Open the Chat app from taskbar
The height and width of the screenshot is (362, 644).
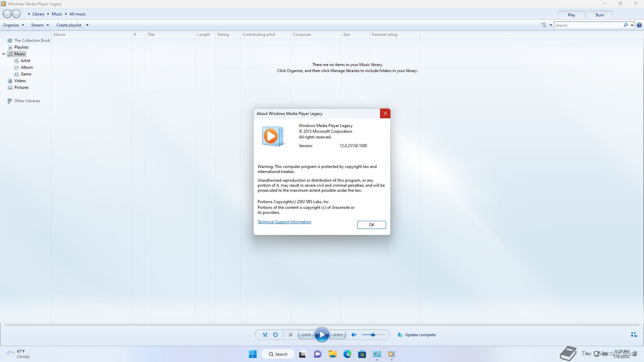point(318,354)
